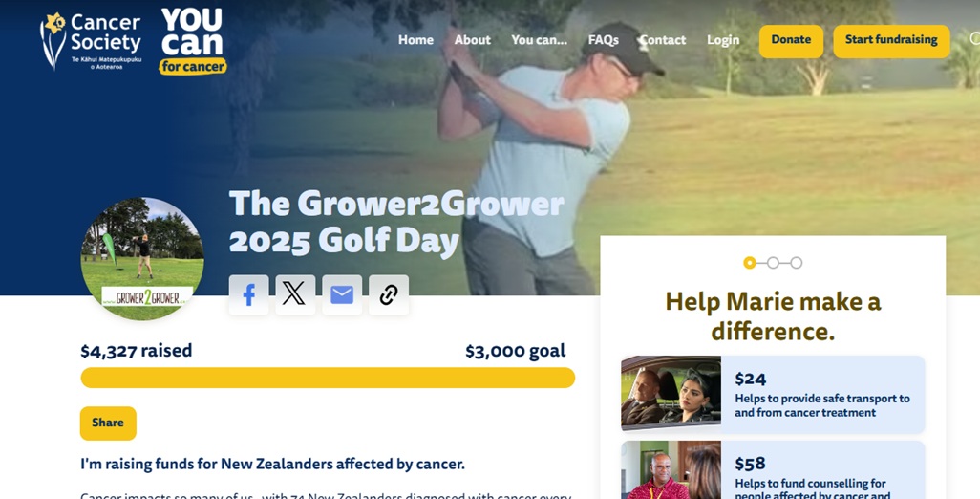Click the yellow Donate button
Image resolution: width=980 pixels, height=499 pixels.
click(x=791, y=41)
